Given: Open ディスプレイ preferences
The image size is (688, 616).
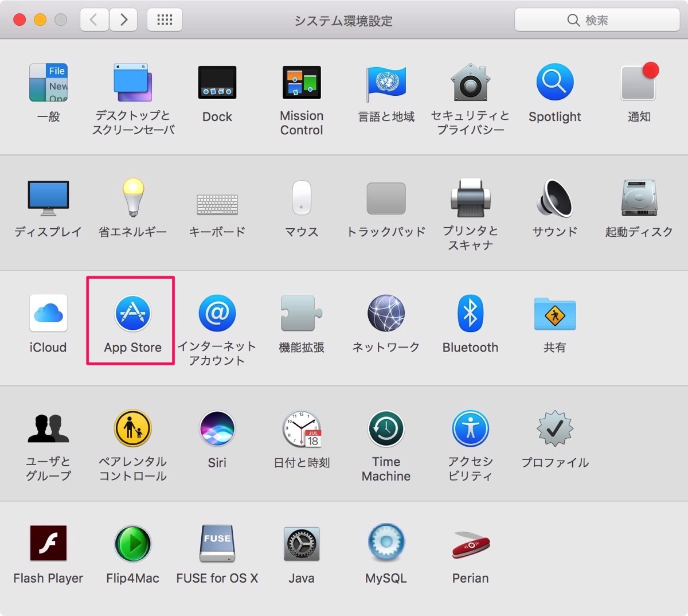Looking at the screenshot, I should [x=48, y=198].
